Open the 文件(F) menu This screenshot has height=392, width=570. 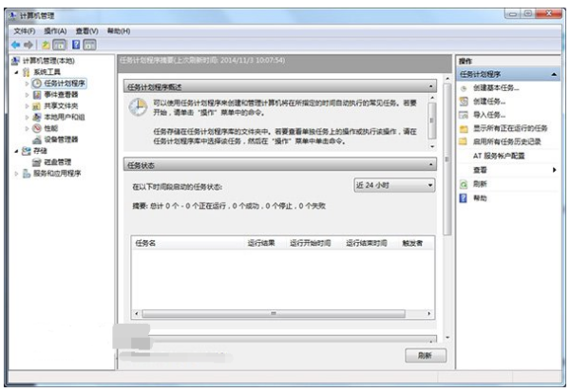coord(25,31)
